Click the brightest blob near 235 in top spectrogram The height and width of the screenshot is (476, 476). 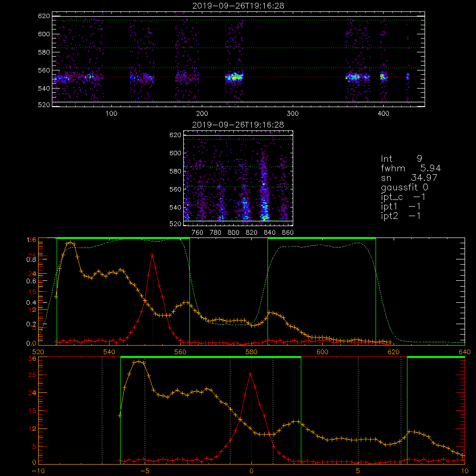tap(234, 77)
